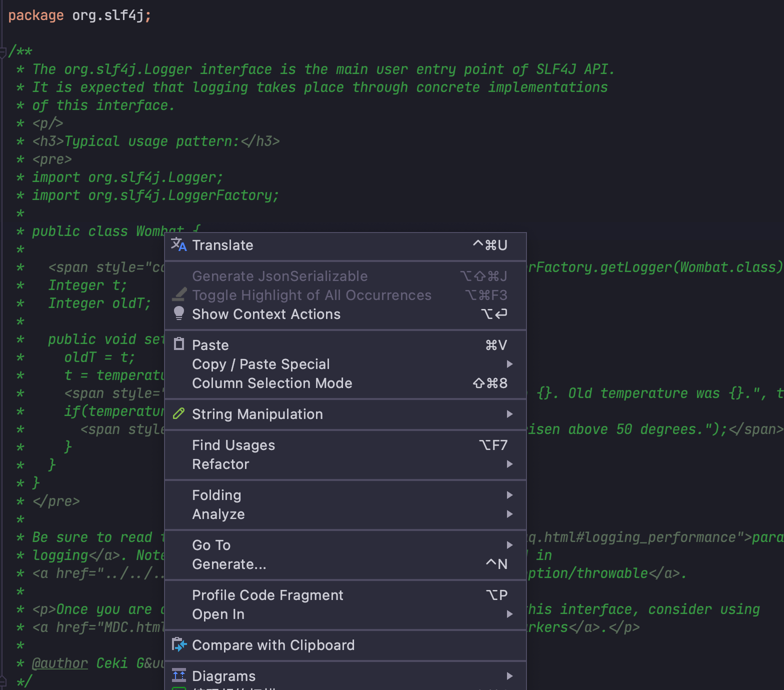Click the '</pre>' closing tag line

[56, 501]
